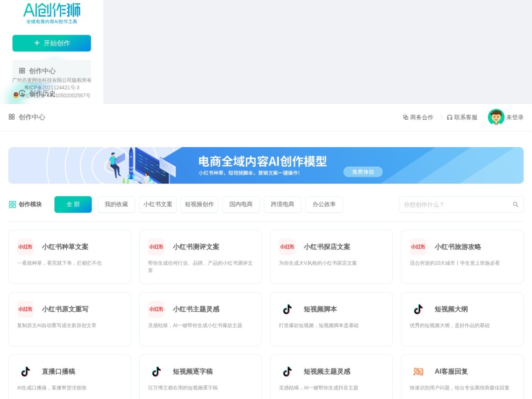Select the 跨境电商 filter tab
Image resolution: width=532 pixels, height=399 pixels.
(x=282, y=204)
